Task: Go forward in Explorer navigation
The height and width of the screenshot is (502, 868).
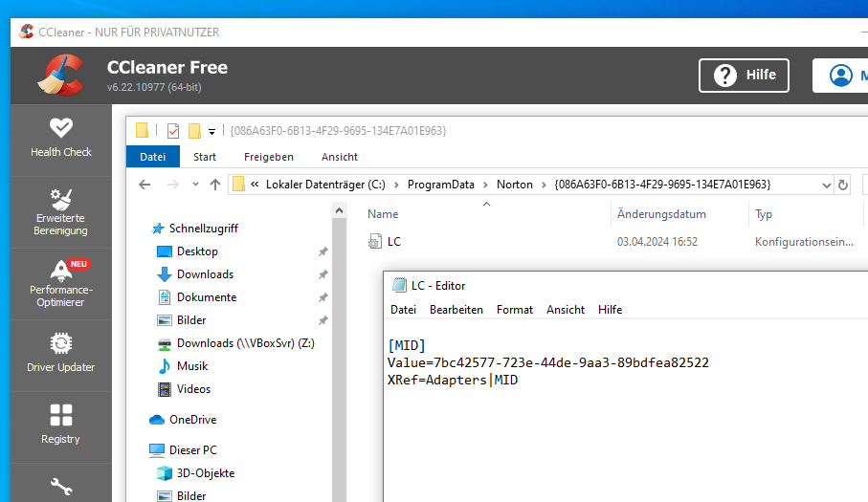Action: [x=172, y=185]
